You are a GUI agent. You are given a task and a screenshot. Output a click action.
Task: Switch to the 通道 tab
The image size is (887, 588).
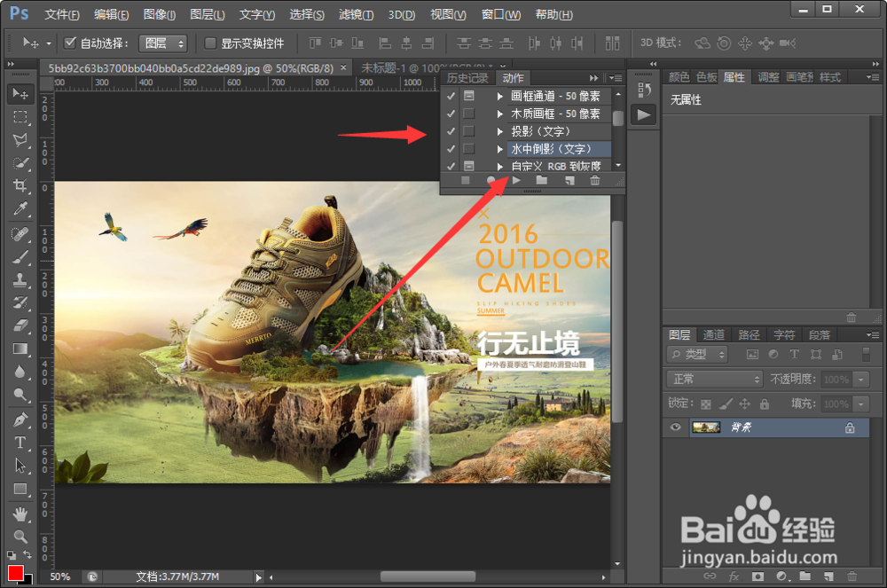[713, 334]
